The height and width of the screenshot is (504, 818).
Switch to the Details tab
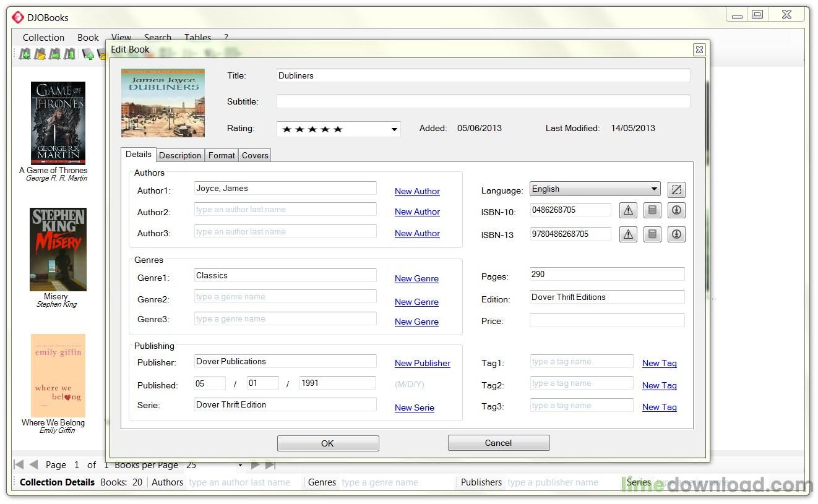[139, 155]
